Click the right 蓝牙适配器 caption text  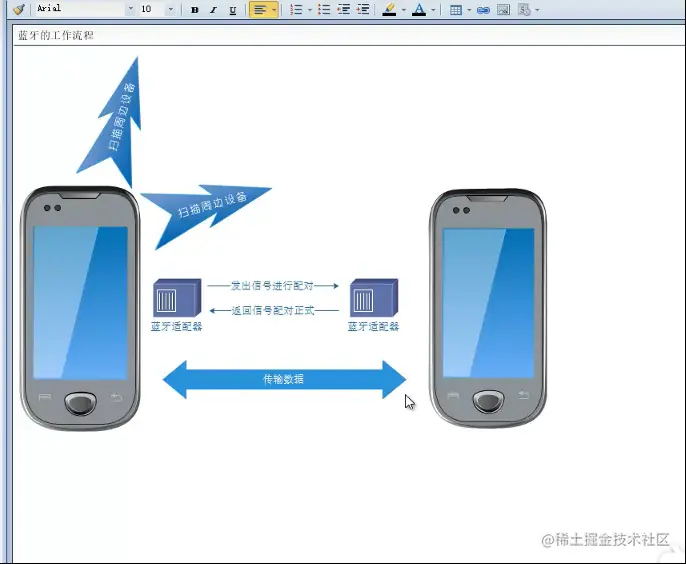(373, 326)
